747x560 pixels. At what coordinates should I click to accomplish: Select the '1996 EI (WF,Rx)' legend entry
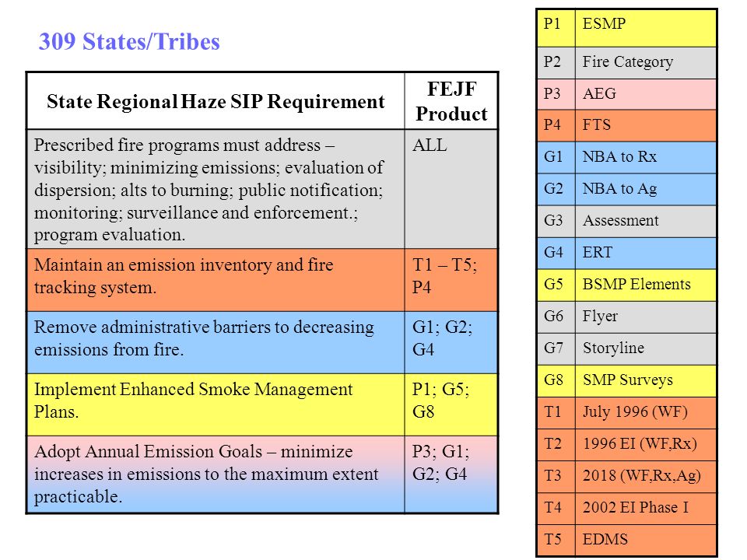click(x=646, y=445)
